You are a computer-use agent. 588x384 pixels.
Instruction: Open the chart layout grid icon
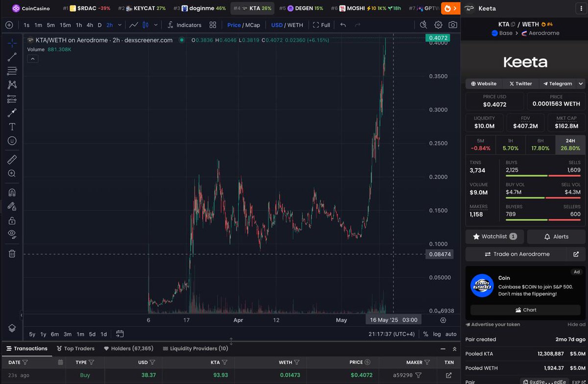213,25
